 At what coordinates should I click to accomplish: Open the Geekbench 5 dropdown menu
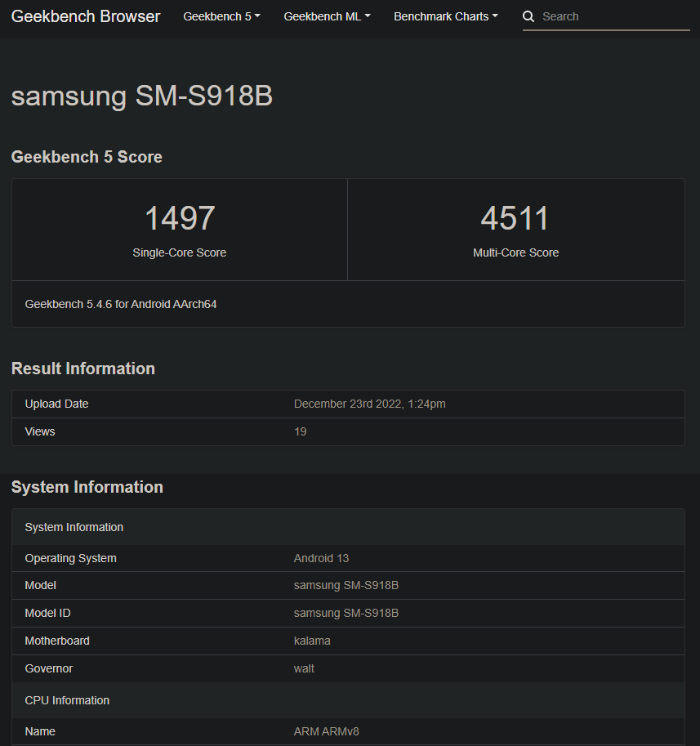(221, 16)
